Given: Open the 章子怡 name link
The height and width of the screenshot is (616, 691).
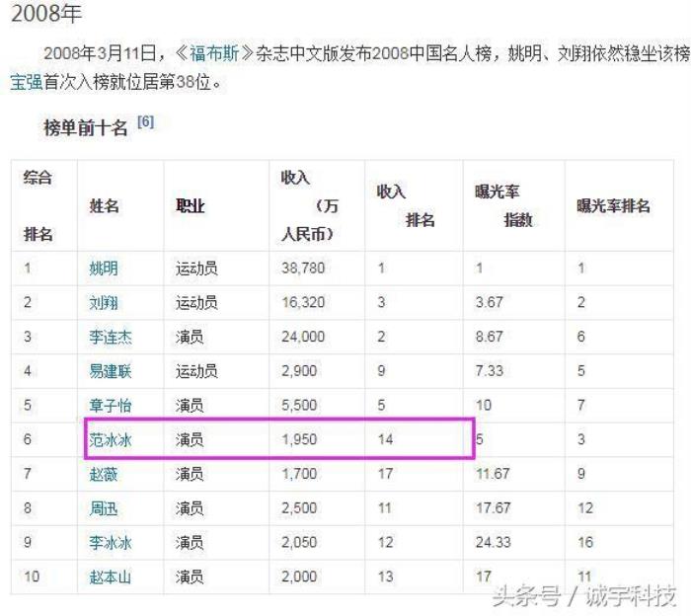Looking at the screenshot, I should coord(110,406).
